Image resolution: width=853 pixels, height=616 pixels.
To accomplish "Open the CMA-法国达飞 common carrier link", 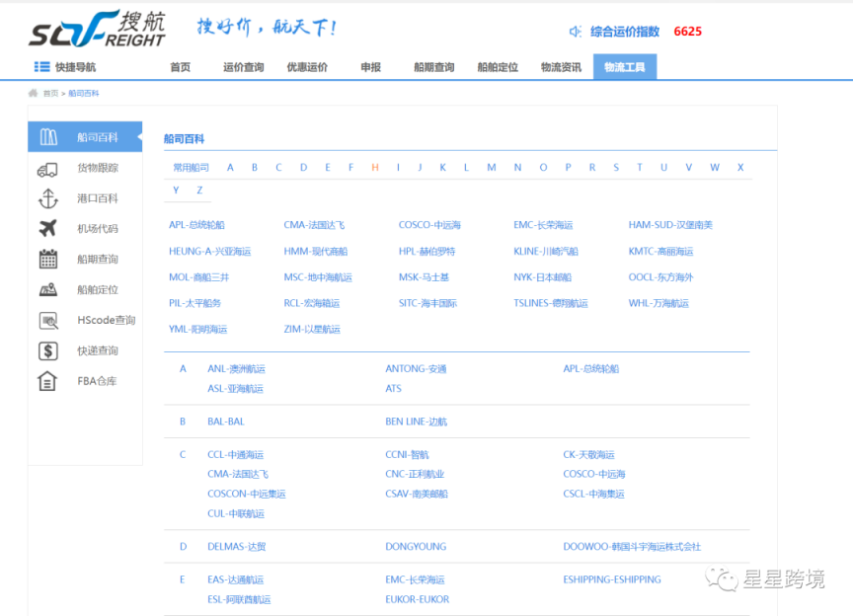I will pyautogui.click(x=314, y=225).
